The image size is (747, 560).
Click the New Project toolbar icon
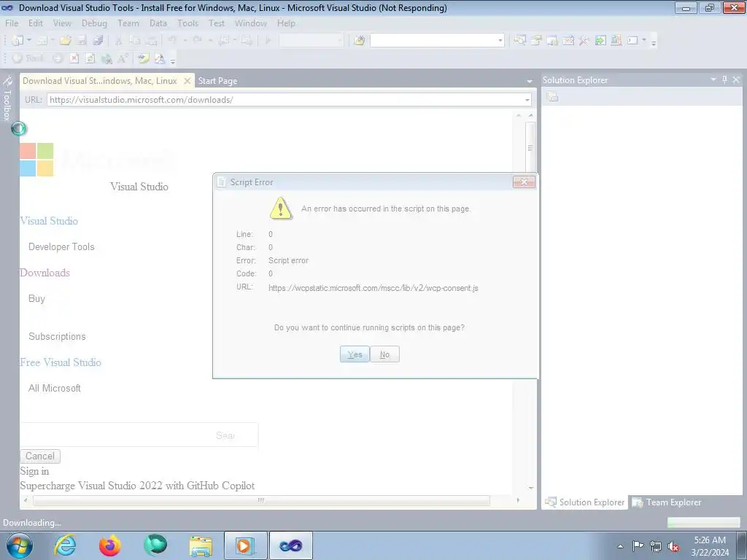(x=18, y=41)
